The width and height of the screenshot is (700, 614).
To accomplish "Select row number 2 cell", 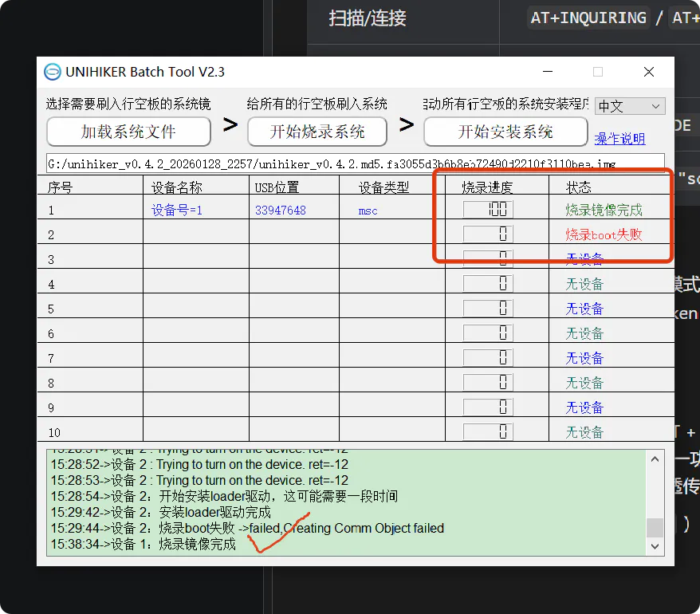I will (51, 235).
